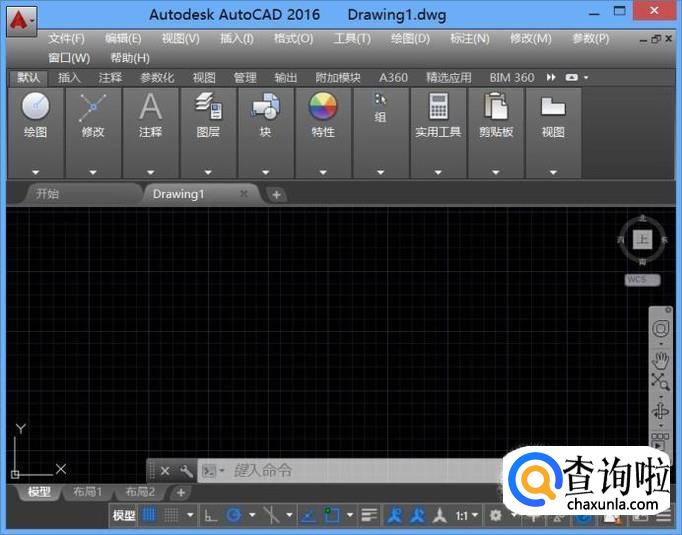Expand the Properties (特性) panel dropdown arrow
The image size is (682, 535).
tap(323, 172)
